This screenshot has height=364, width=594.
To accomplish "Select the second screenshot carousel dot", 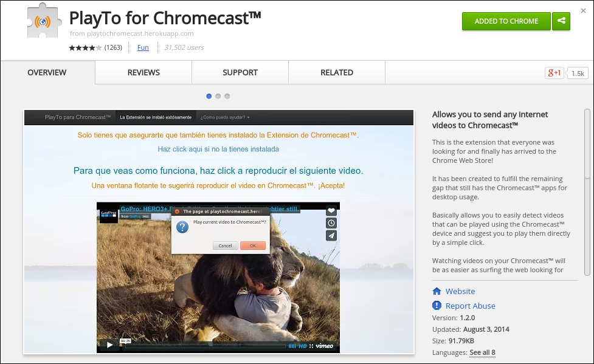I will [218, 96].
